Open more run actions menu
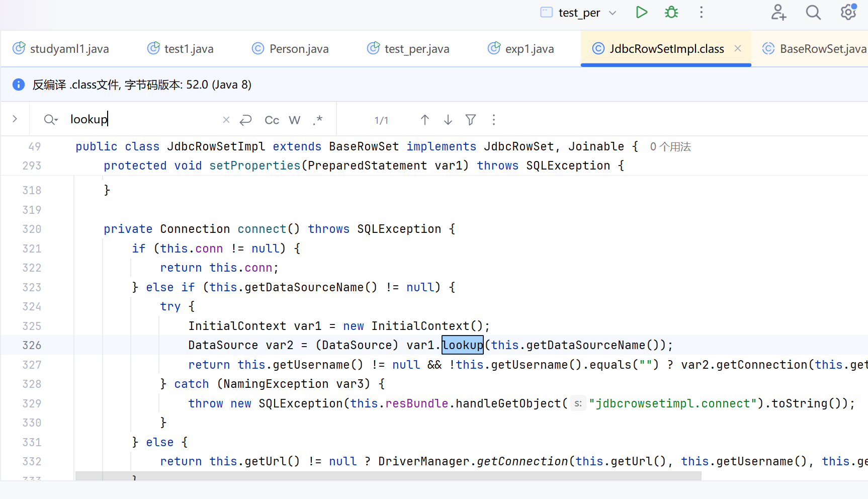 [x=701, y=12]
